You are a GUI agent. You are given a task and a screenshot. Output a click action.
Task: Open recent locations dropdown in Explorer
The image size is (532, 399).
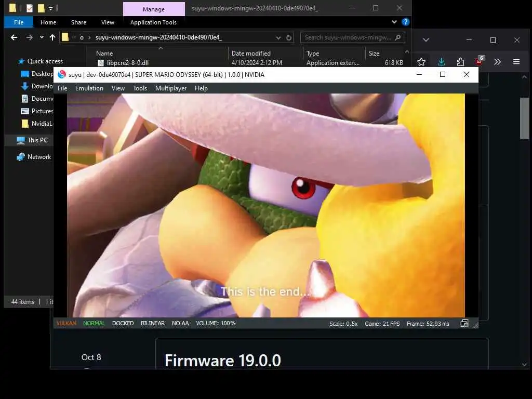pos(42,37)
